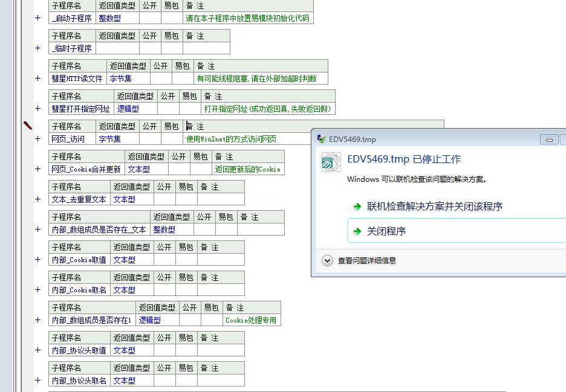Select the 文本_去重复文本 name cell
This screenshot has height=392, width=566.
pyautogui.click(x=79, y=199)
